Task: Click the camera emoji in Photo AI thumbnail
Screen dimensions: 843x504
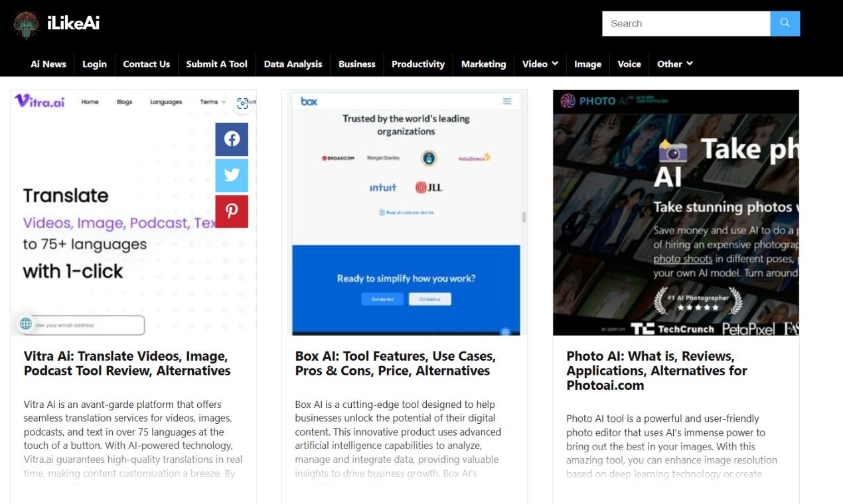Action: (x=672, y=151)
